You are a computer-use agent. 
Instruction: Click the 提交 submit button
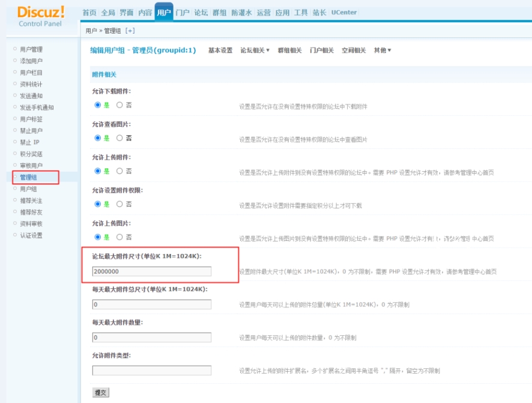point(100,392)
